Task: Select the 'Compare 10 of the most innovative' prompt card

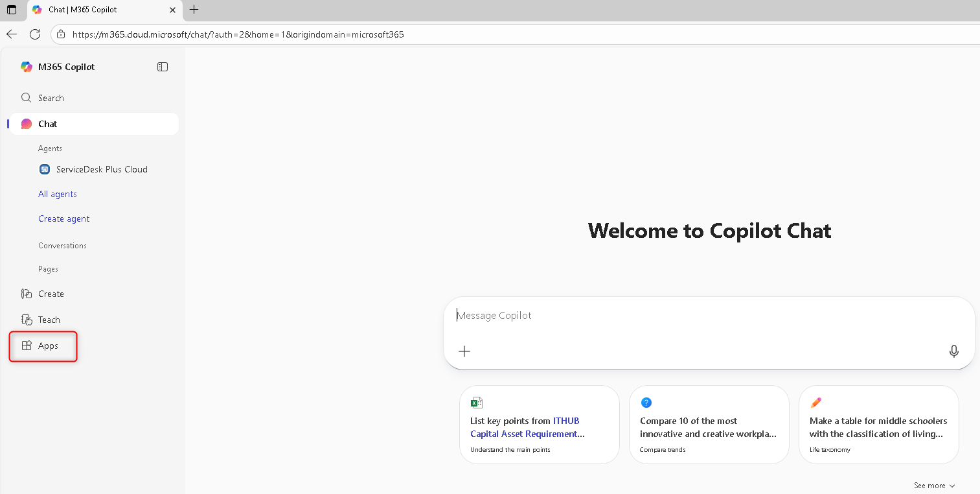Action: tap(709, 425)
